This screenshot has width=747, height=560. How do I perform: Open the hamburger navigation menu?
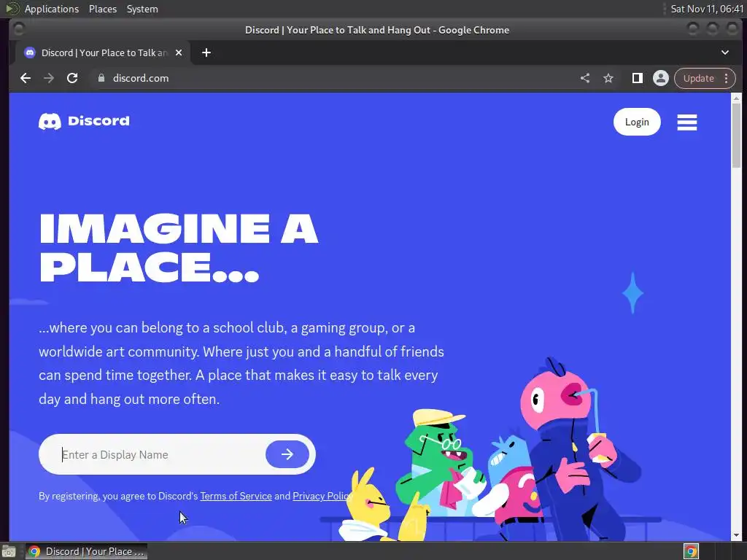pyautogui.click(x=687, y=122)
